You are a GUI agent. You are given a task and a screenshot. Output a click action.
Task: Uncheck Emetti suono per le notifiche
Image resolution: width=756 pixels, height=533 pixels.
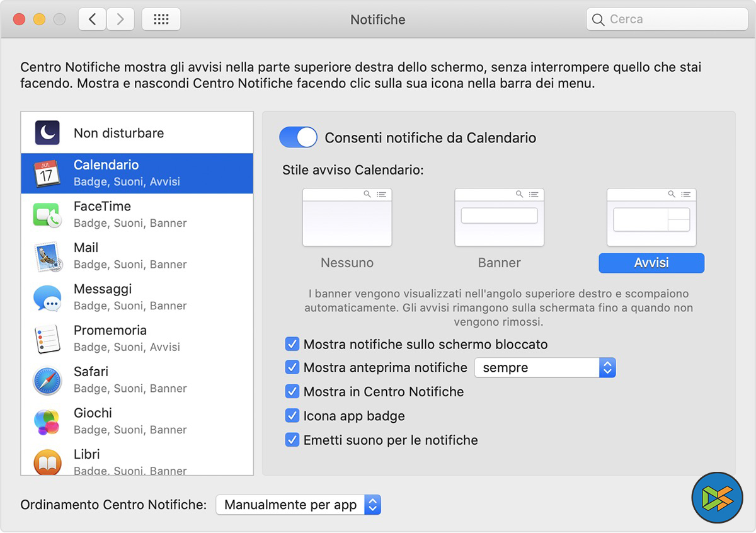point(292,440)
